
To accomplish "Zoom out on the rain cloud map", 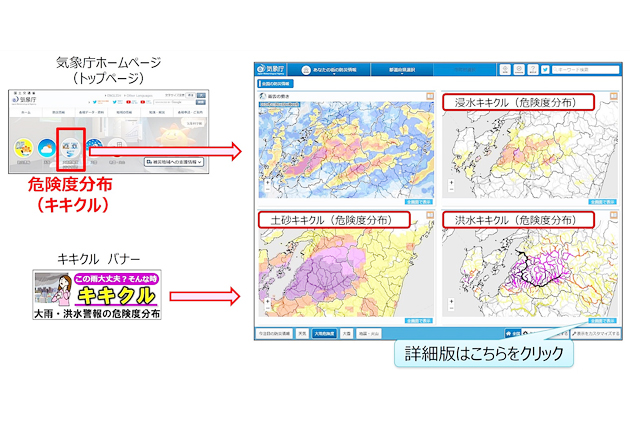I will tap(268, 189).
